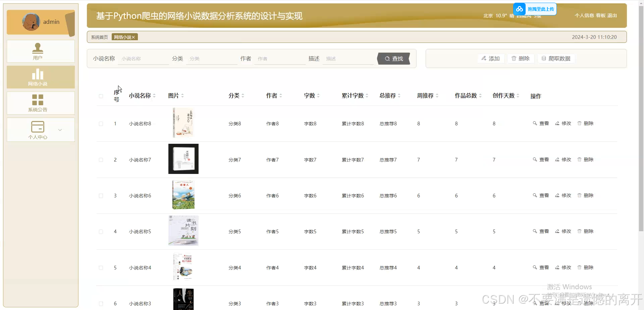Image resolution: width=644 pixels, height=310 pixels.
Task: Select the 网络小说 tab label
Action: click(x=122, y=37)
